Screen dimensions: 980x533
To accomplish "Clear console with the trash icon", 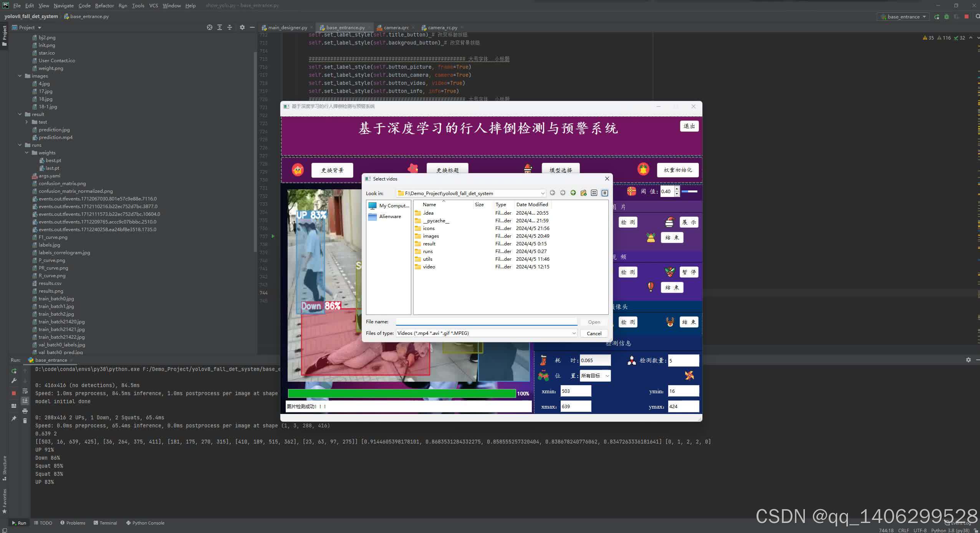I will [25, 421].
